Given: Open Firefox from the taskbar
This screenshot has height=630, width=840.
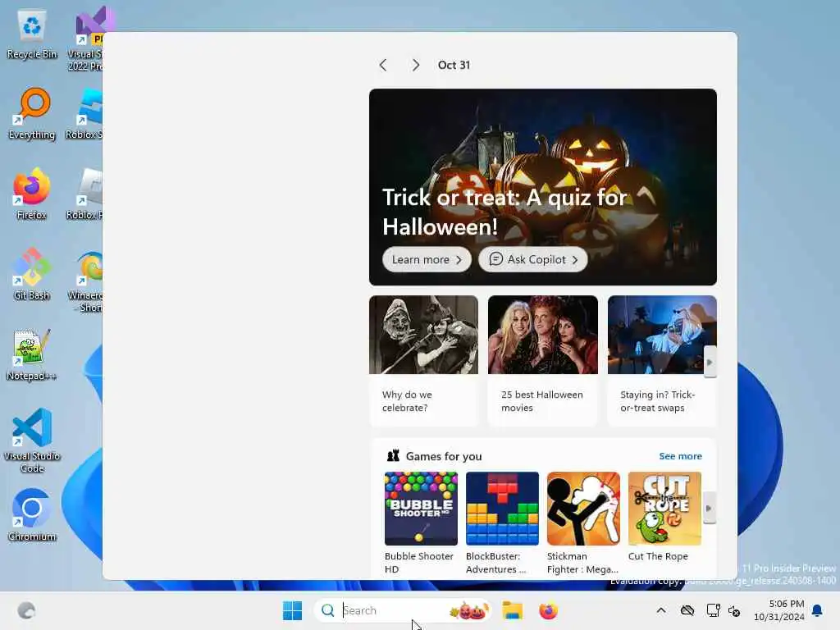Looking at the screenshot, I should [x=547, y=610].
